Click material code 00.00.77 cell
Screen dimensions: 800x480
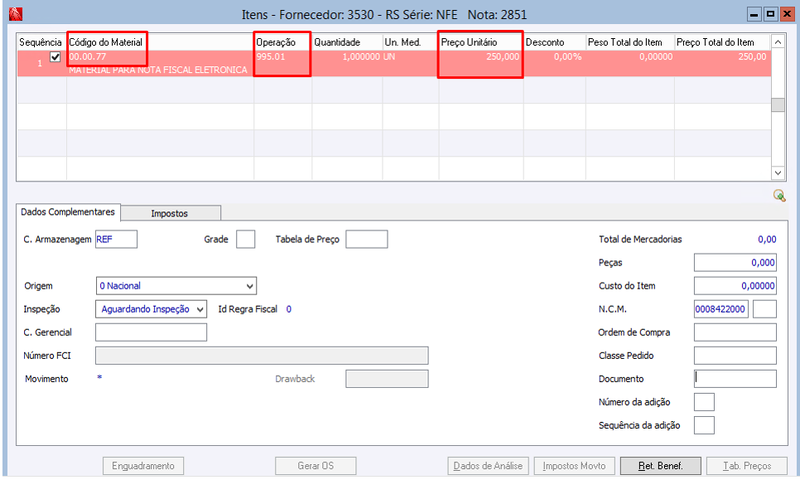click(x=88, y=57)
